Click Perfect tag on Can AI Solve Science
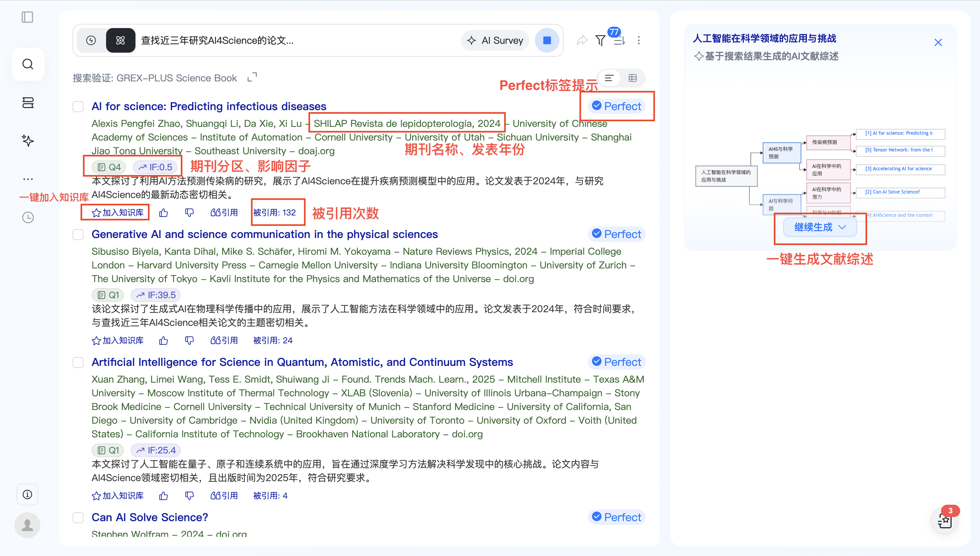The width and height of the screenshot is (980, 556). tap(617, 517)
